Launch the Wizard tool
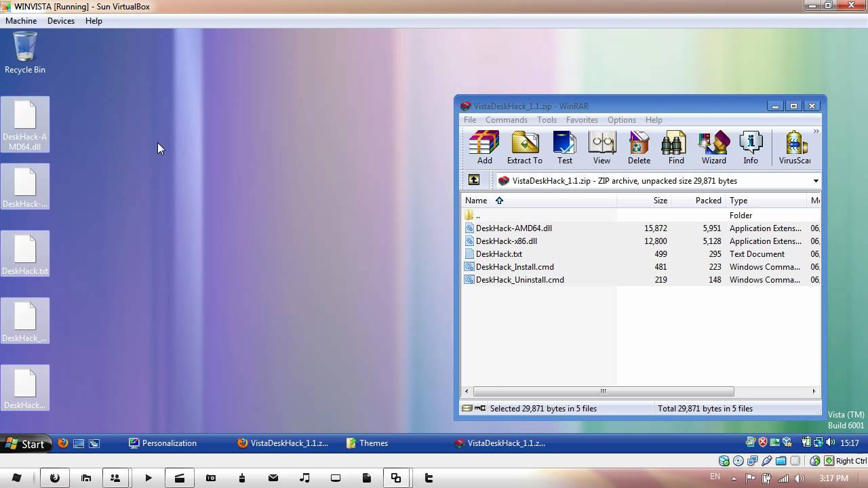Screen dimensions: 868x488 click(x=713, y=148)
